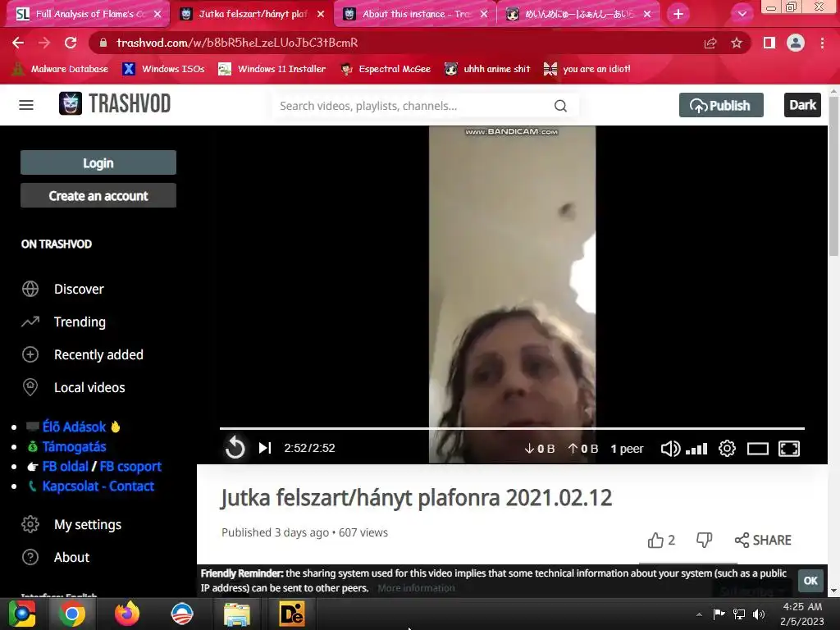This screenshot has height=630, width=840.
Task: Click the peer count in player
Action: tap(627, 449)
